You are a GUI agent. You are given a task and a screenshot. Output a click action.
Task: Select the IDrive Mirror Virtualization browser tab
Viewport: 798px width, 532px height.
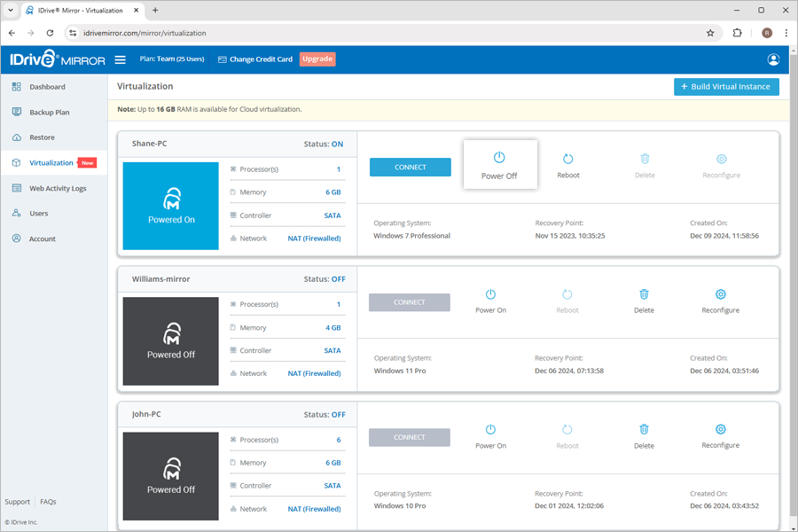point(82,10)
